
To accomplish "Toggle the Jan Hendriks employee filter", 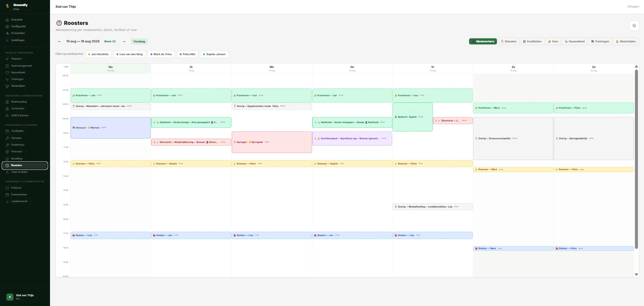I will (98, 54).
